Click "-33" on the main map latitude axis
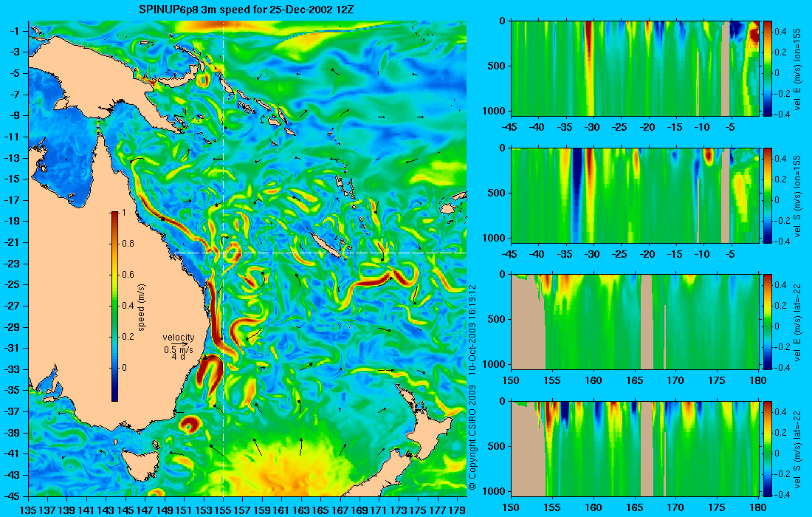812x517 pixels. pos(13,369)
